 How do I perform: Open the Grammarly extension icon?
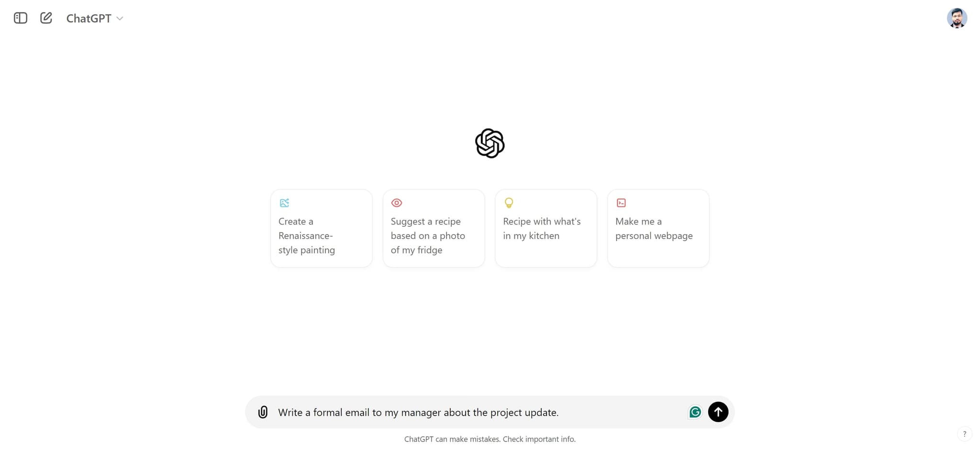(x=695, y=412)
